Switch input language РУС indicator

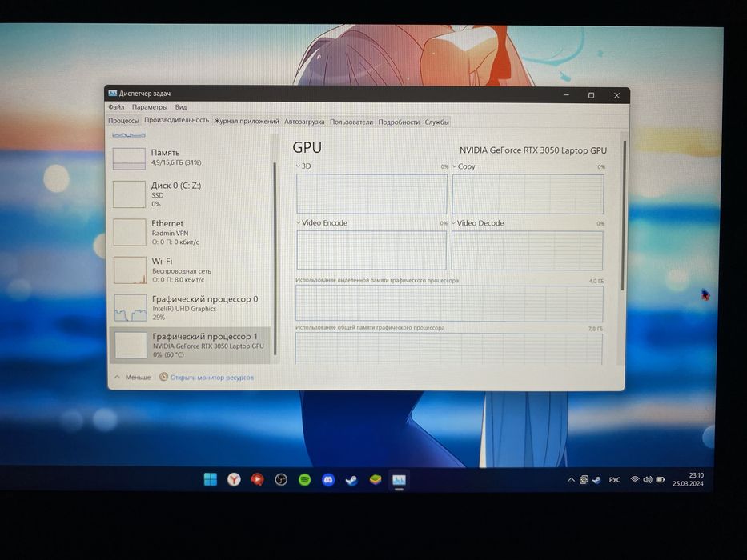click(615, 480)
